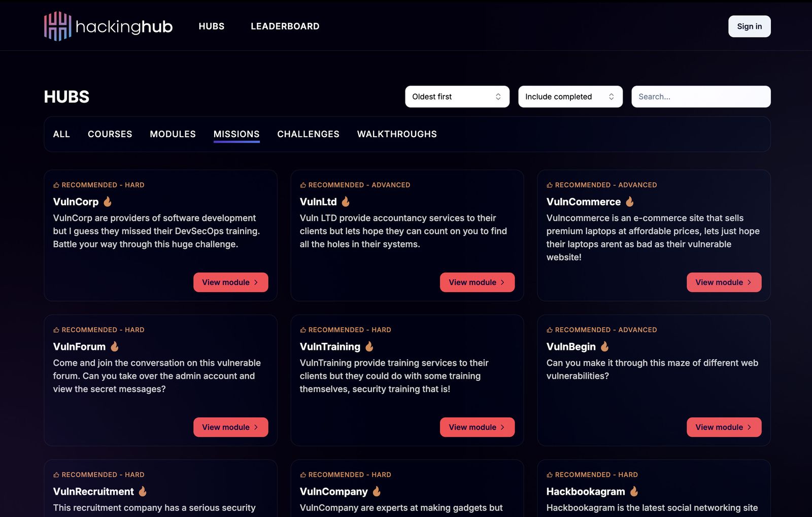Click View module on the VulnCorp card
Viewport: 812px width, 517px height.
point(230,282)
